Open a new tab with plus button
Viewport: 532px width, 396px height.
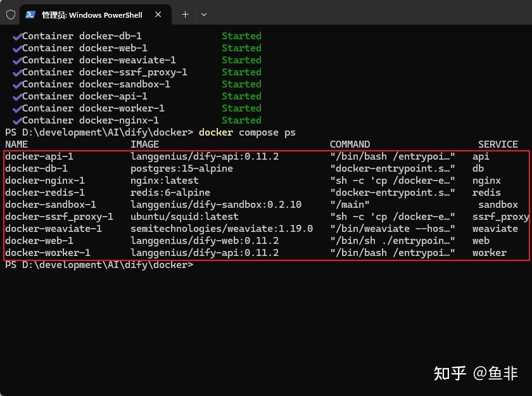pyautogui.click(x=185, y=15)
